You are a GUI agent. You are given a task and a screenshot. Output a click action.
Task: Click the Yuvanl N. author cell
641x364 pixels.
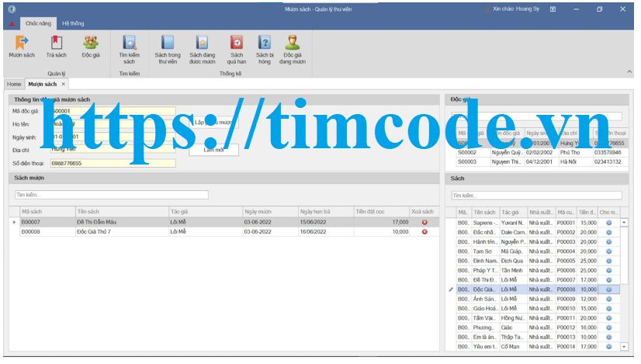pyautogui.click(x=514, y=223)
